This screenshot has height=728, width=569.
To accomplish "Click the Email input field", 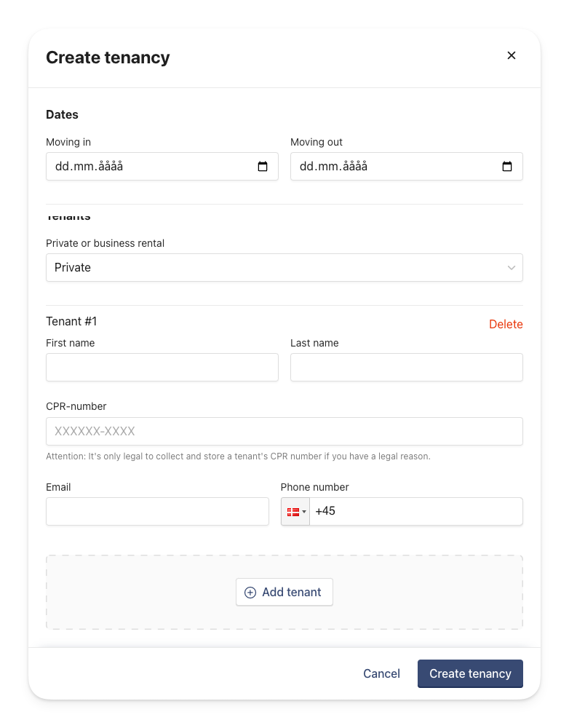I will pyautogui.click(x=157, y=512).
